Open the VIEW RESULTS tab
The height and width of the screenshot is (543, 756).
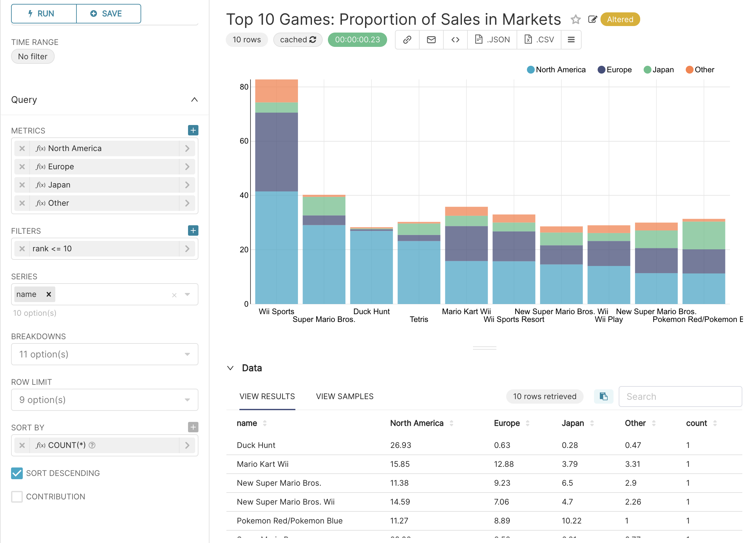point(267,396)
